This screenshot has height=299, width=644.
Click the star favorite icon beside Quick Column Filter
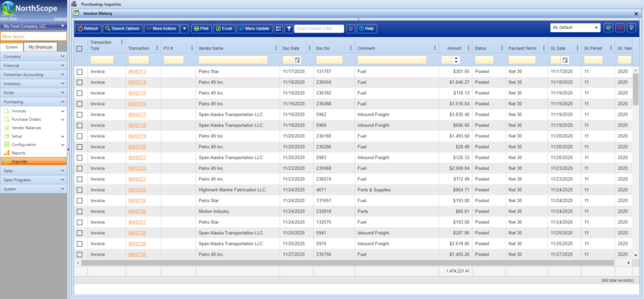pyautogui.click(x=351, y=28)
